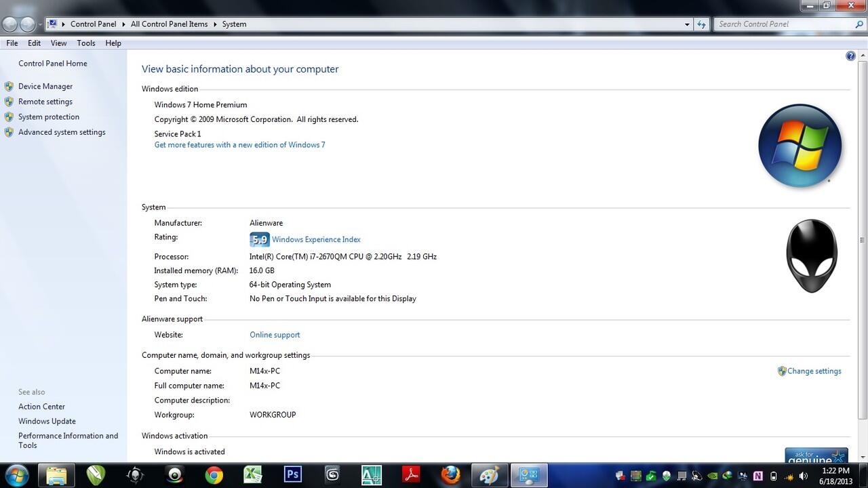This screenshot has height=488, width=868.
Task: Open the File menu
Action: pos(12,43)
